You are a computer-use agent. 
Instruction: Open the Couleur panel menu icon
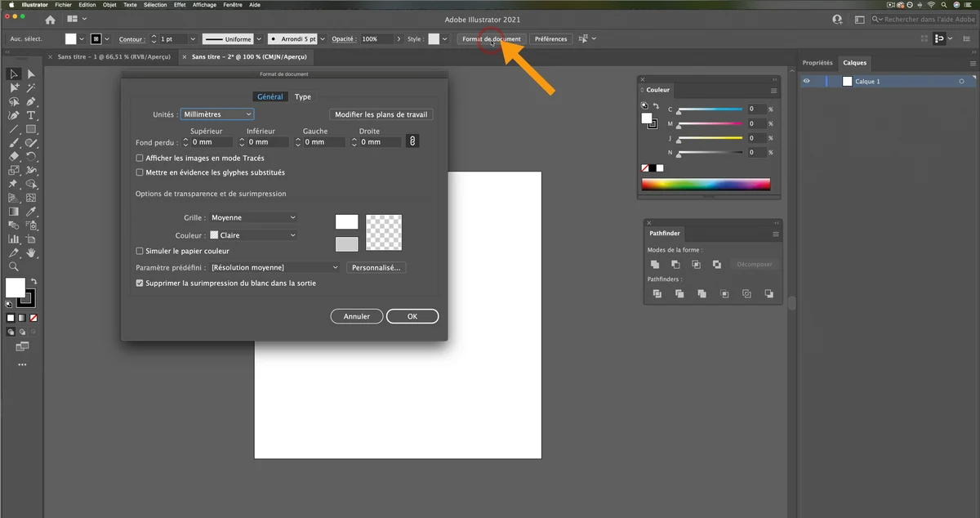774,90
